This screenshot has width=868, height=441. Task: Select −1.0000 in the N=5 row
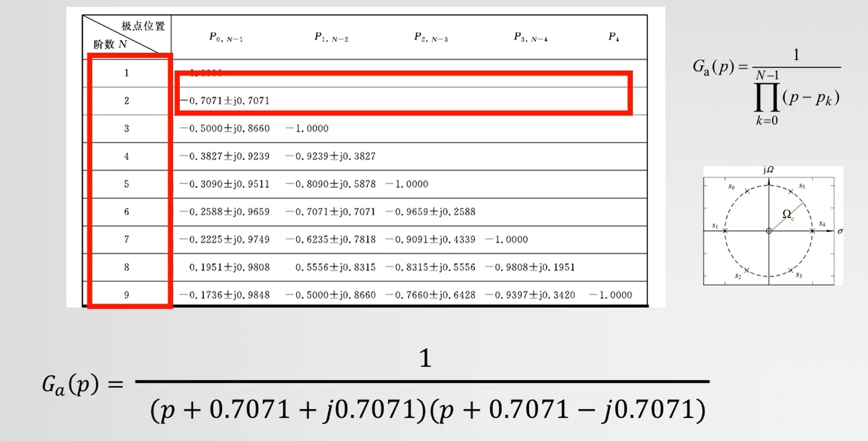tap(407, 184)
